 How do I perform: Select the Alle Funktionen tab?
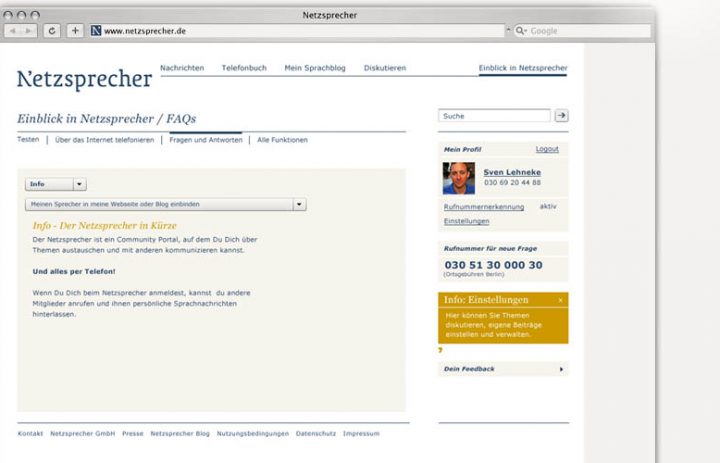[282, 140]
